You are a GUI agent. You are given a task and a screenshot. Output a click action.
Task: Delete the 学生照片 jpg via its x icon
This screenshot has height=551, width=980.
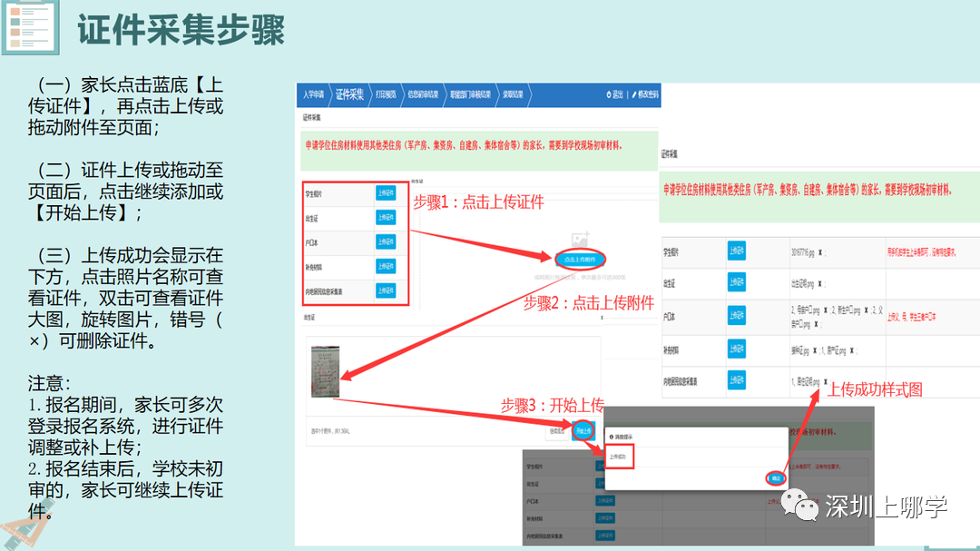pos(820,252)
